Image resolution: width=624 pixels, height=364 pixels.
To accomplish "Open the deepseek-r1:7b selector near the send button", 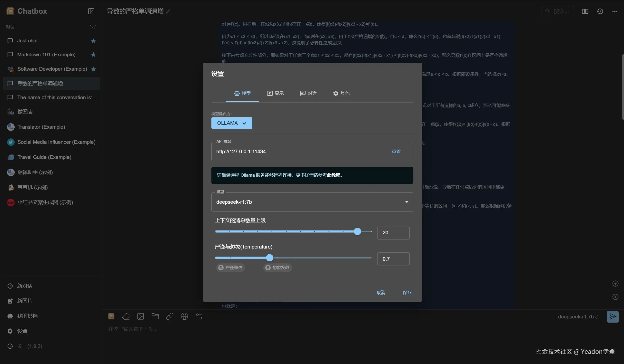I will coord(577,317).
